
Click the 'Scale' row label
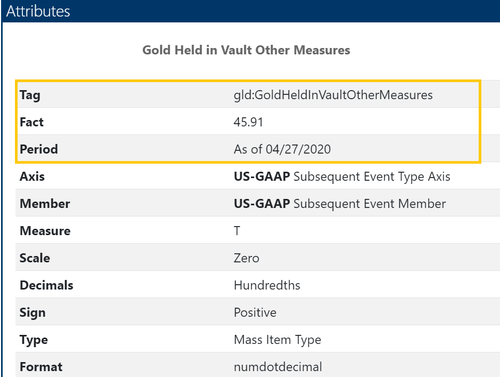[35, 258]
